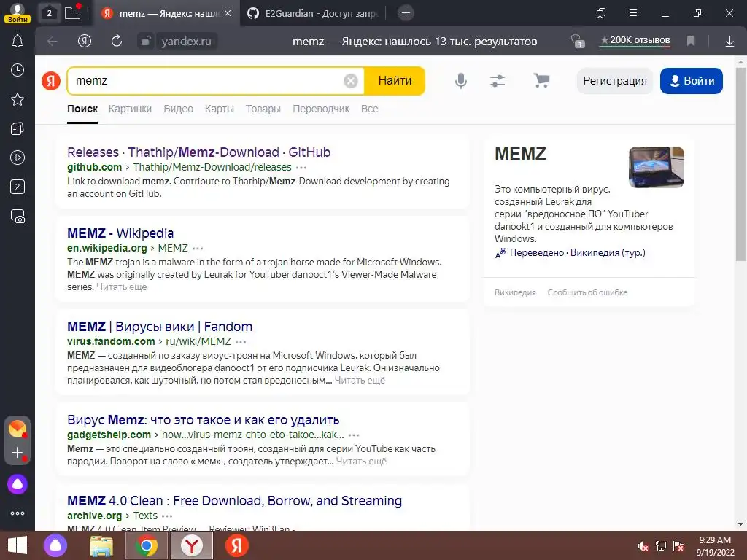747x560 pixels.
Task: Expand options dots for gadgetshelp.com result
Action: (354, 435)
